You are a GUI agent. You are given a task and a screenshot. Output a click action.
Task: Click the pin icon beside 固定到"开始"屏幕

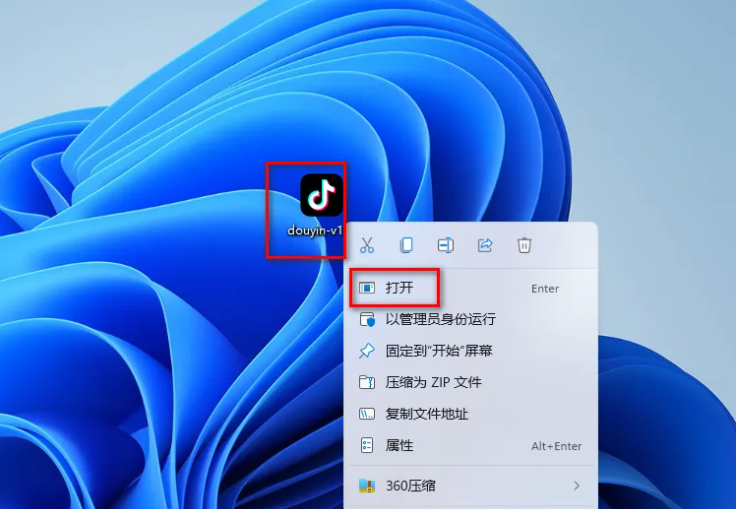pos(367,351)
